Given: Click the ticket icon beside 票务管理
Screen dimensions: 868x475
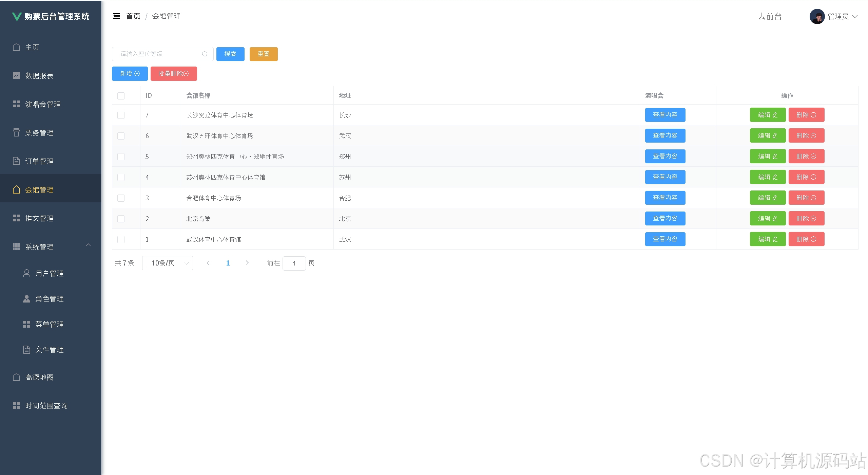Looking at the screenshot, I should (16, 132).
